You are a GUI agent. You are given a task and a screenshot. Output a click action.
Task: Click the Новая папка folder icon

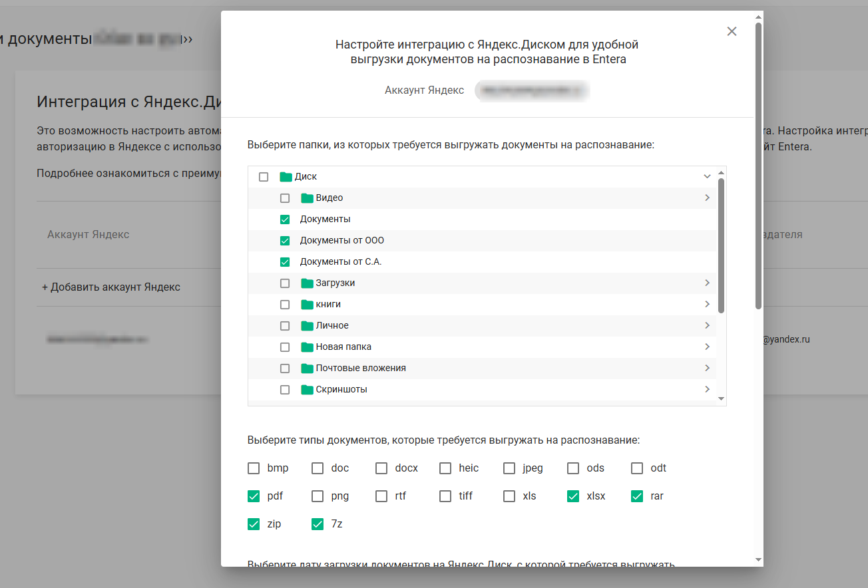point(307,347)
